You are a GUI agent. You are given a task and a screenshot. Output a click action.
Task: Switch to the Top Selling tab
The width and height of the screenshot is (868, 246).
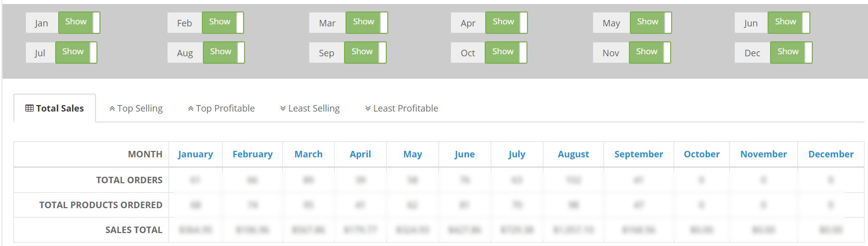click(136, 109)
